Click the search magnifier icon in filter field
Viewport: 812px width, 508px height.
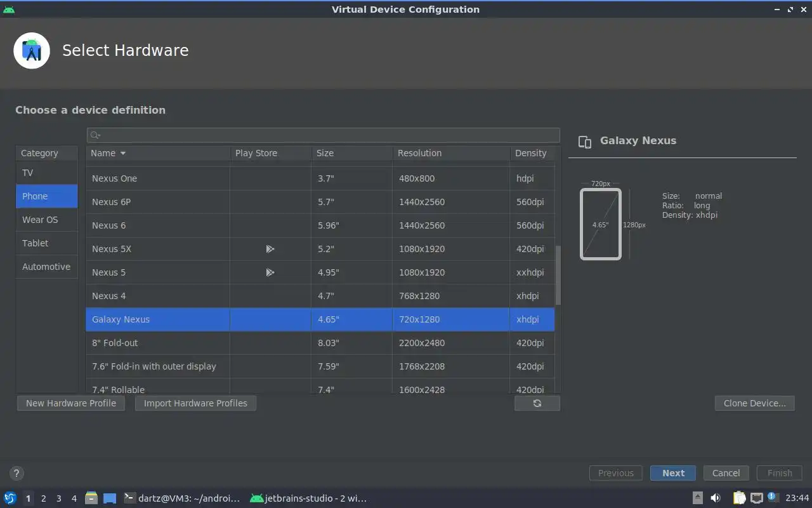95,135
